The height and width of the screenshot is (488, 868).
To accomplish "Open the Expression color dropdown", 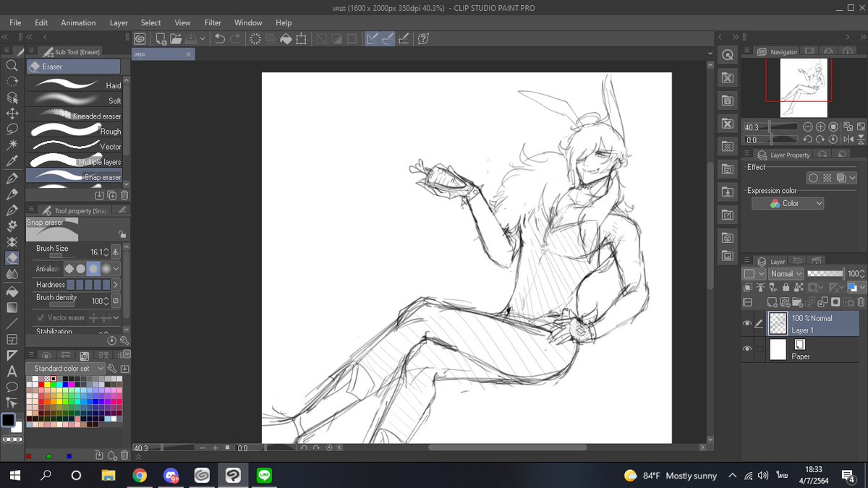I will click(x=788, y=204).
